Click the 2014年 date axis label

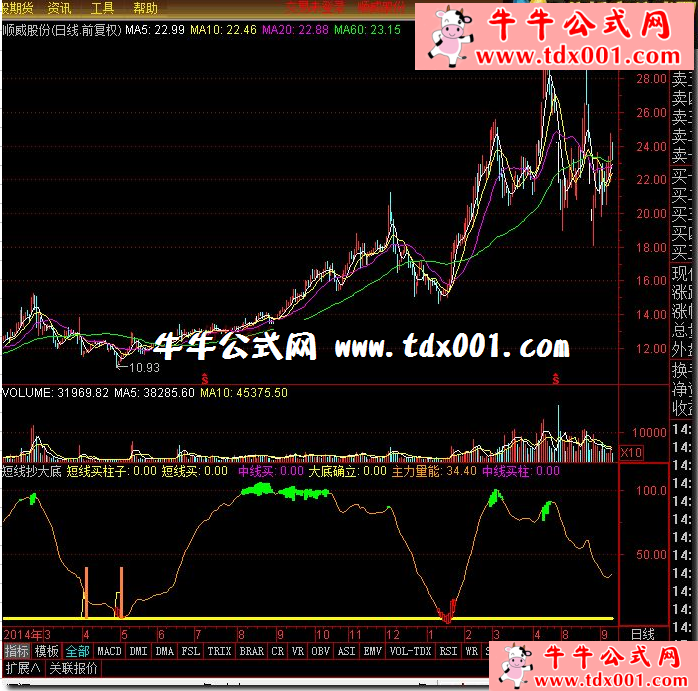point(23,634)
